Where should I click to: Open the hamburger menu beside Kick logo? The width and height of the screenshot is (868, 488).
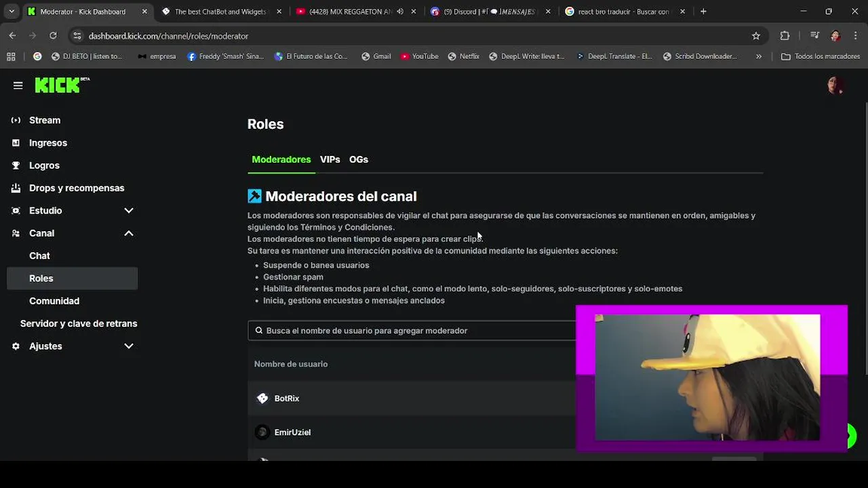pyautogui.click(x=18, y=85)
